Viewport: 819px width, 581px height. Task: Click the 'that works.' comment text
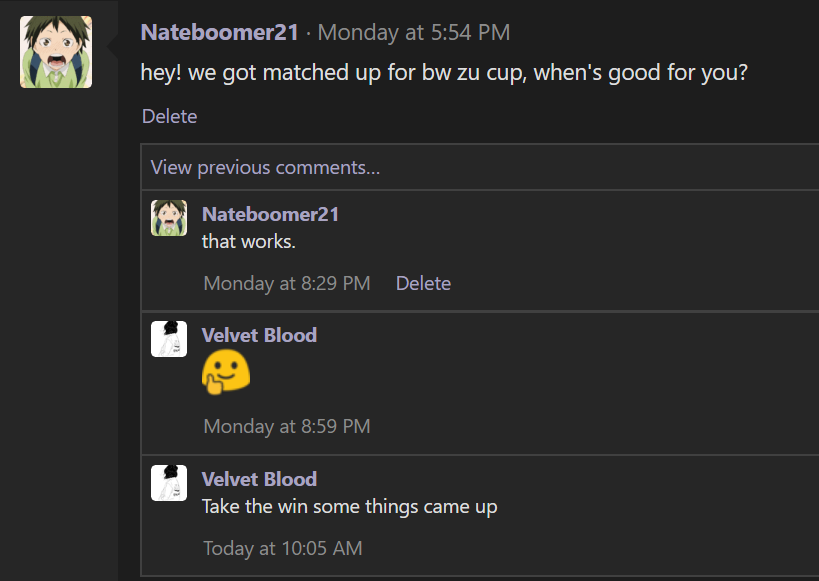pos(249,242)
